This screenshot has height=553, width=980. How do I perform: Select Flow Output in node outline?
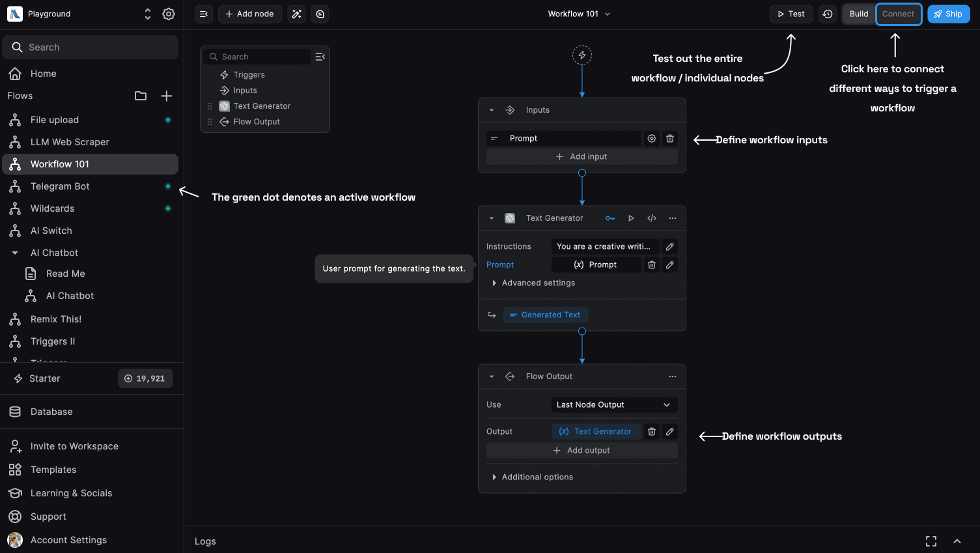257,122
